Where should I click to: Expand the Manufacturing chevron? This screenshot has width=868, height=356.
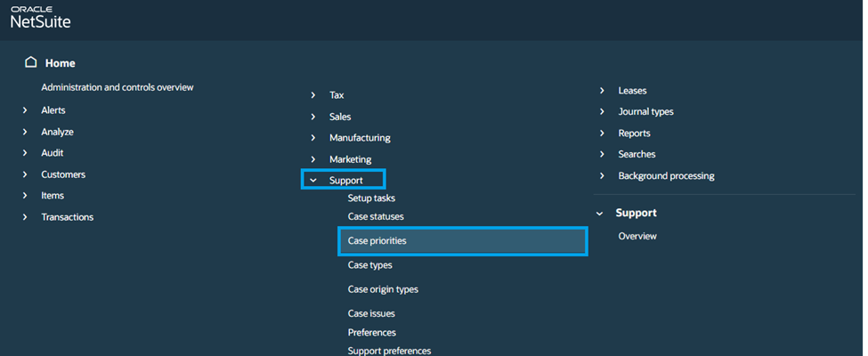tap(312, 138)
